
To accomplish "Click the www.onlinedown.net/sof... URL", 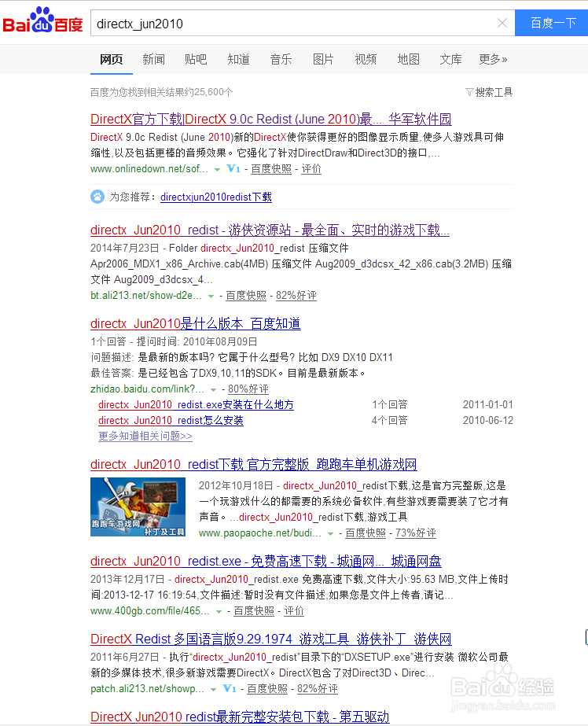I will pos(149,169).
